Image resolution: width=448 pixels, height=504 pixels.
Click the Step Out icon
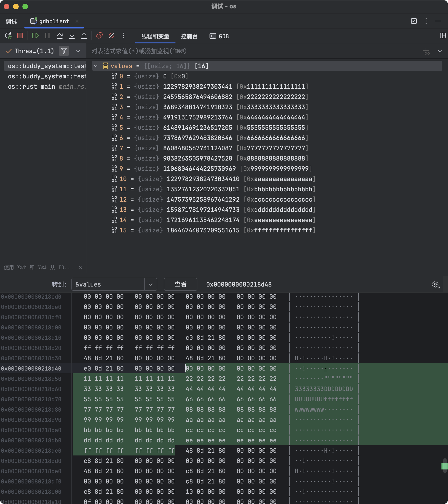[84, 36]
